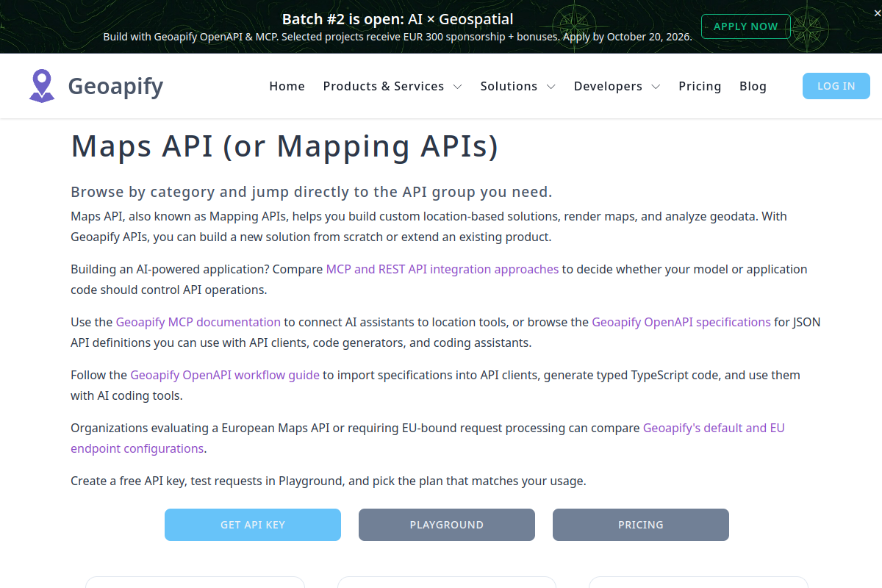Click the Geoapify map pin logo icon
Viewport: 882px width, 588px height.
[42, 86]
